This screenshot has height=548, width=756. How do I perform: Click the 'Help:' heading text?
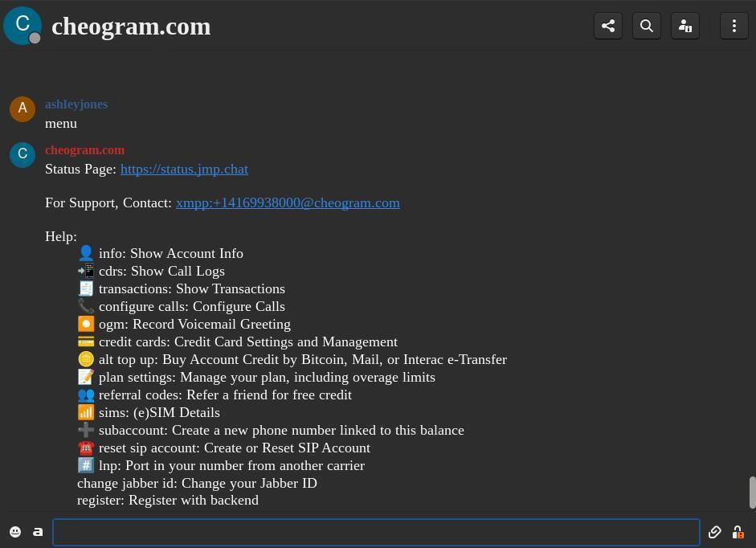[x=61, y=237]
